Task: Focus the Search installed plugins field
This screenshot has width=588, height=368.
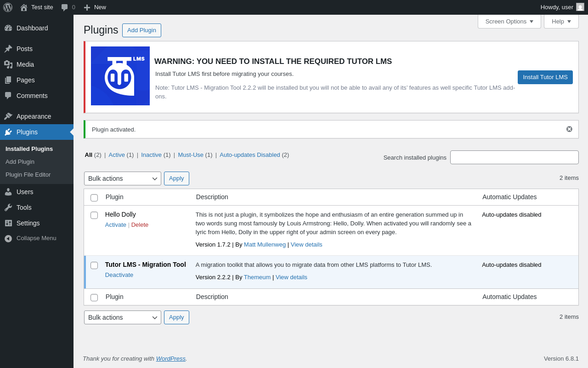Action: (514, 157)
